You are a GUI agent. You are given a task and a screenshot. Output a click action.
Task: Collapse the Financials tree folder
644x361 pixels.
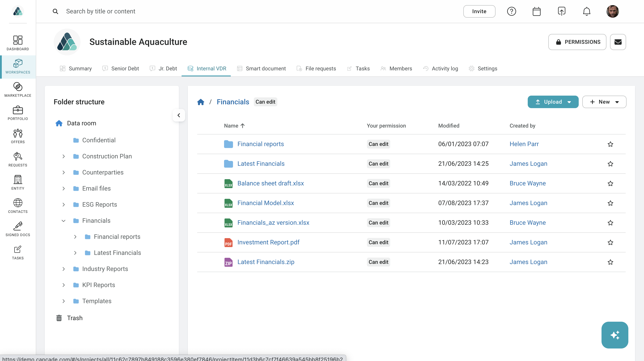[64, 220]
